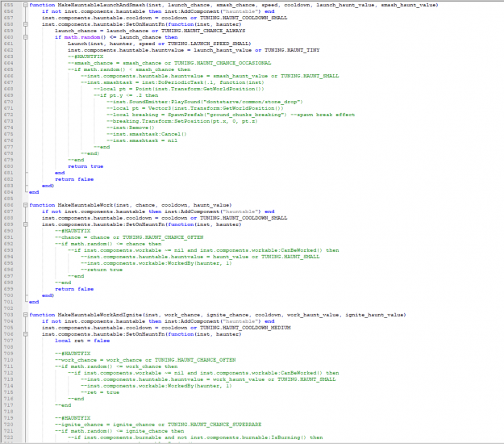Image resolution: width=504 pixels, height=444 pixels.
Task: Fold the MakeHauntableWork function on line 686
Action: [23, 205]
